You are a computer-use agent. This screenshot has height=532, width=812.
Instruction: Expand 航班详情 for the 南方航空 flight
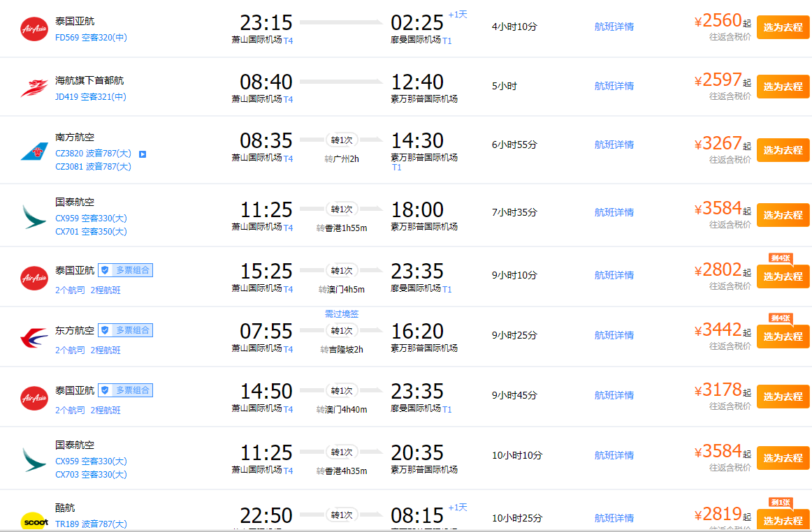pos(614,145)
